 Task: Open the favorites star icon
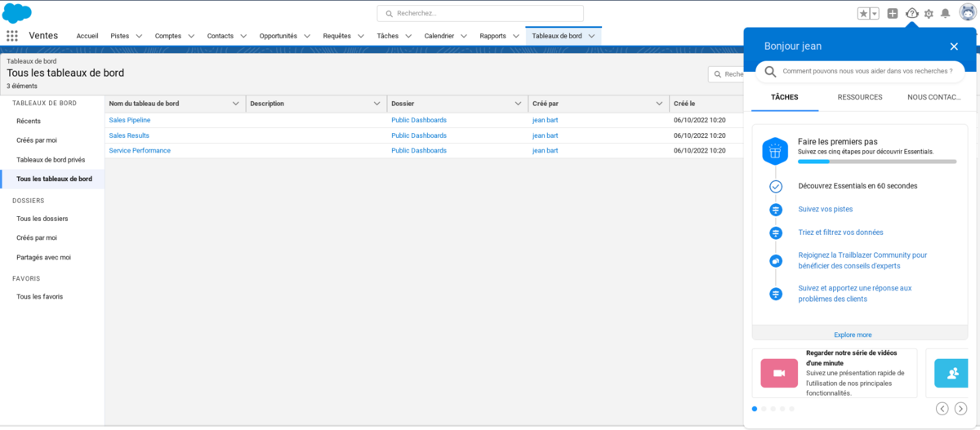864,13
